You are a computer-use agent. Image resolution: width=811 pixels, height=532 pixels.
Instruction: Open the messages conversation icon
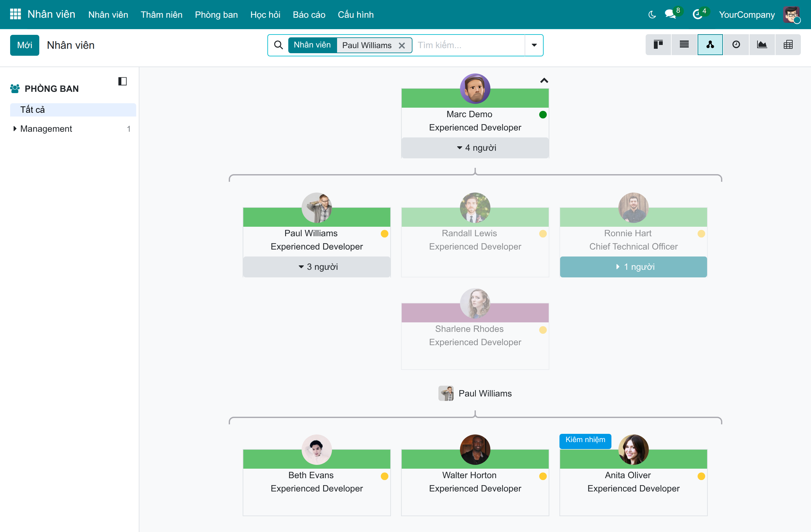[x=671, y=15]
